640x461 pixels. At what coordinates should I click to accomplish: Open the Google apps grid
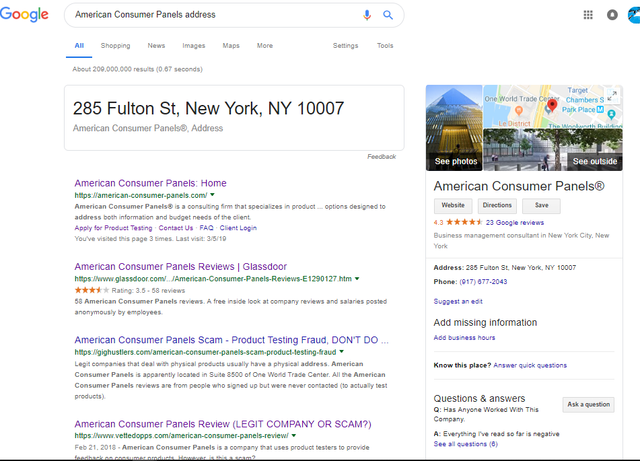coord(588,15)
